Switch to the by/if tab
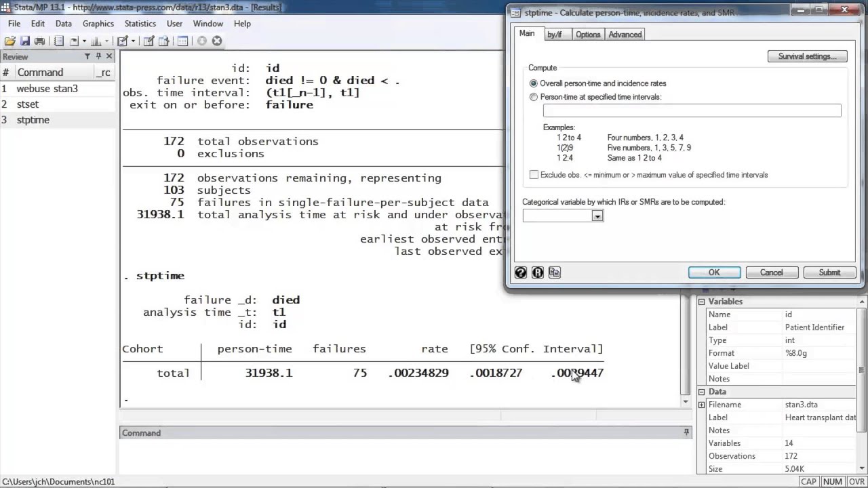This screenshot has width=868, height=488. click(555, 35)
